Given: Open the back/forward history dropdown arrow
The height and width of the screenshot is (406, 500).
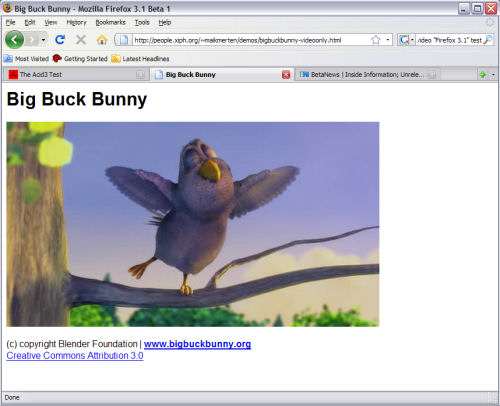Looking at the screenshot, I should [x=43, y=40].
